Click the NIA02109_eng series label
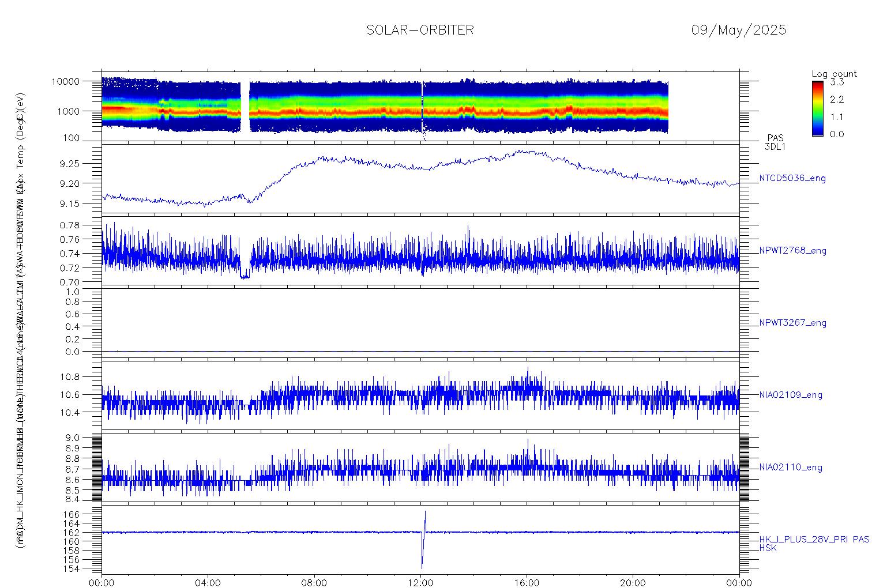This screenshot has height=588, width=872. tap(791, 395)
